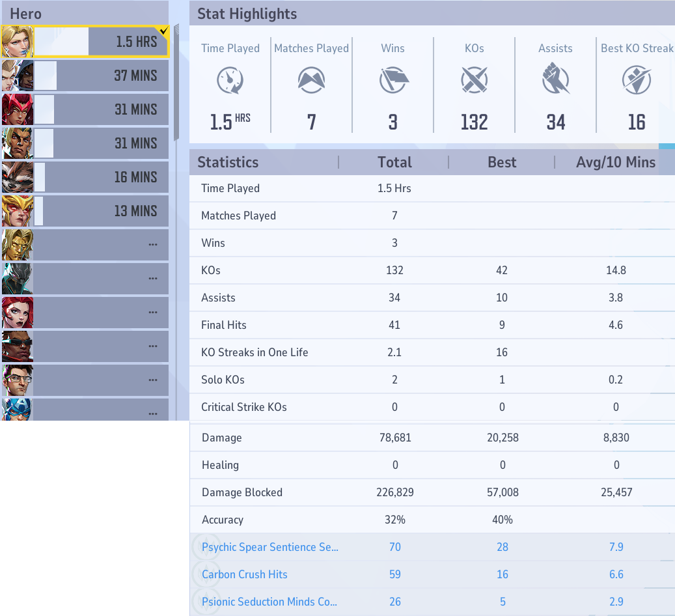The image size is (675, 616).
Task: Click the Best KO Streak value 16
Action: [637, 122]
